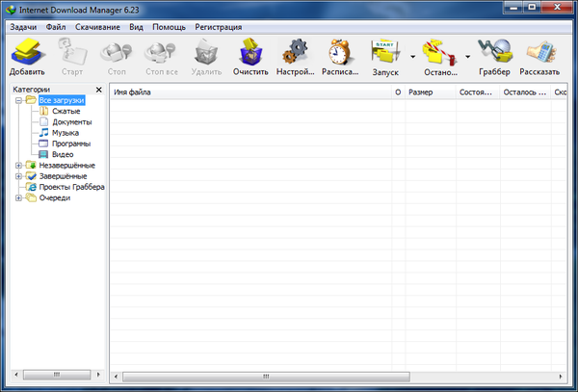Sort by Имя файла column header
Screen dimensions: 578x392
[250, 92]
